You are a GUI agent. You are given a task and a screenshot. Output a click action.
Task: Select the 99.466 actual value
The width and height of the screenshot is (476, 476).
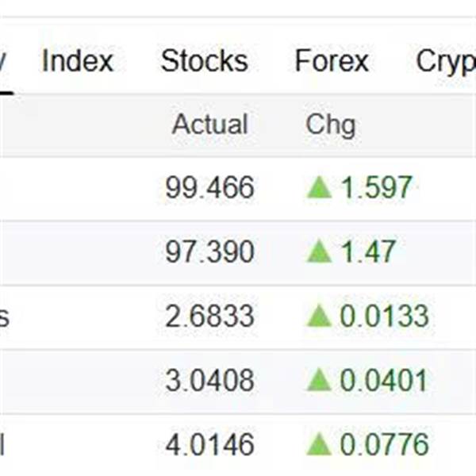pos(209,187)
